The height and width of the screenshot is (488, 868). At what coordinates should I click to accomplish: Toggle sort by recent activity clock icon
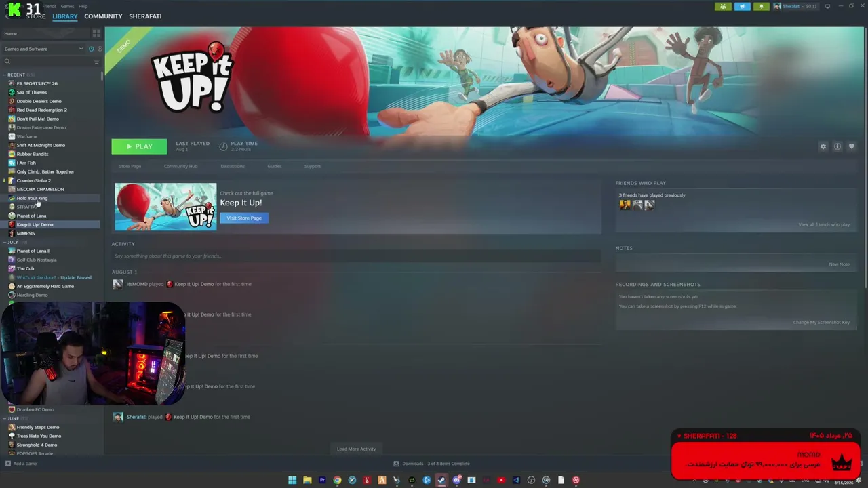[x=91, y=49]
